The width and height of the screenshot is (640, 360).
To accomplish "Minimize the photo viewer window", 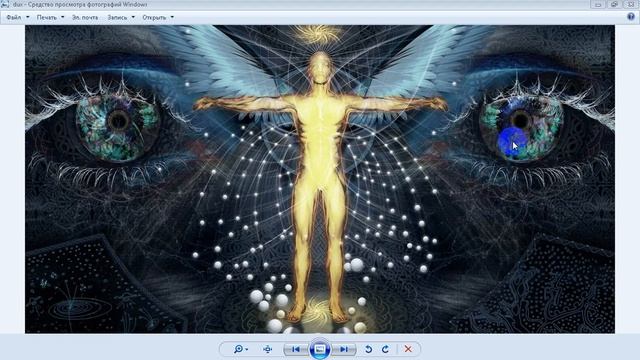I will [598, 4].
